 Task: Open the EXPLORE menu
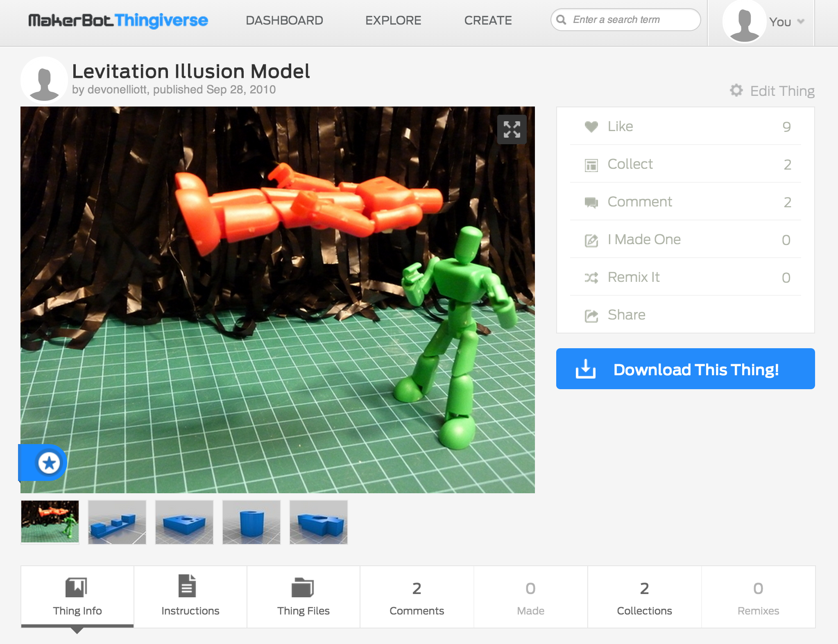pos(393,20)
